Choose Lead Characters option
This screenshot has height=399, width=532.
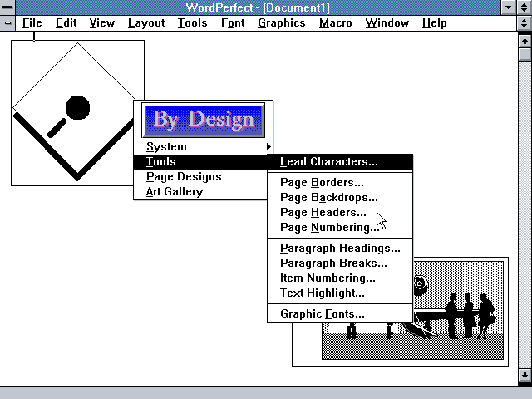click(340, 161)
